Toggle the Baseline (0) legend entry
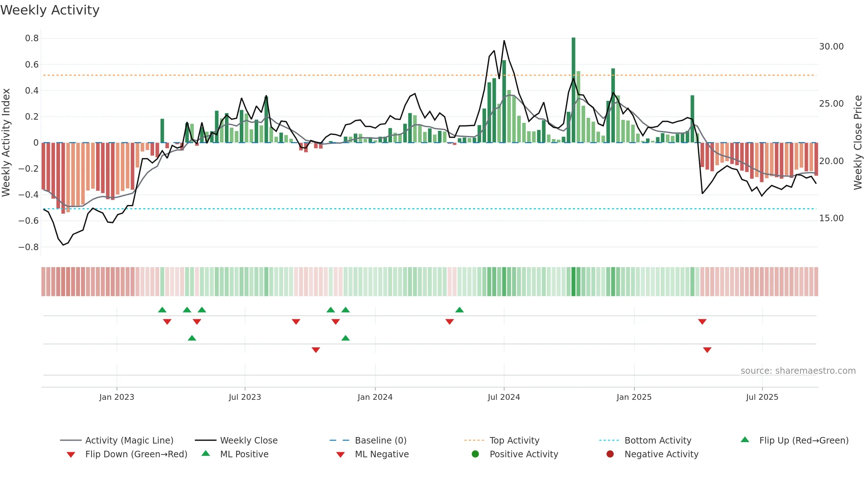868x488 pixels. pos(368,440)
